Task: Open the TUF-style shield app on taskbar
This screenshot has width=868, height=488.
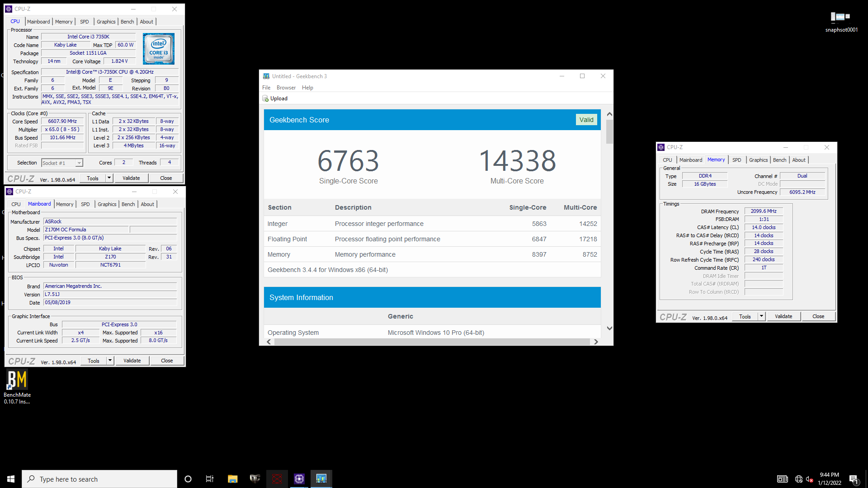Action: pos(255,479)
